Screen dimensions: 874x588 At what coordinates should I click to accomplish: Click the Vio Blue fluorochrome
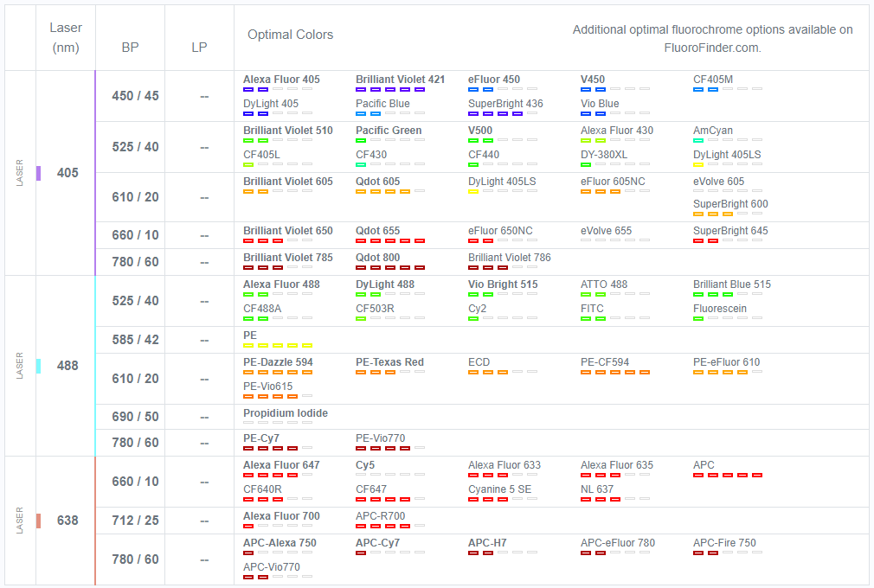600,104
